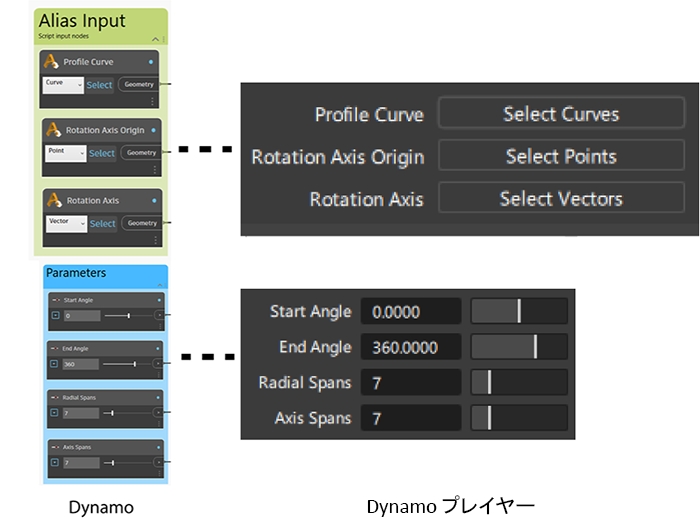Screen dimensions: 700x518
Task: Click Select on the Rotation Axis Origin node
Action: (x=102, y=153)
